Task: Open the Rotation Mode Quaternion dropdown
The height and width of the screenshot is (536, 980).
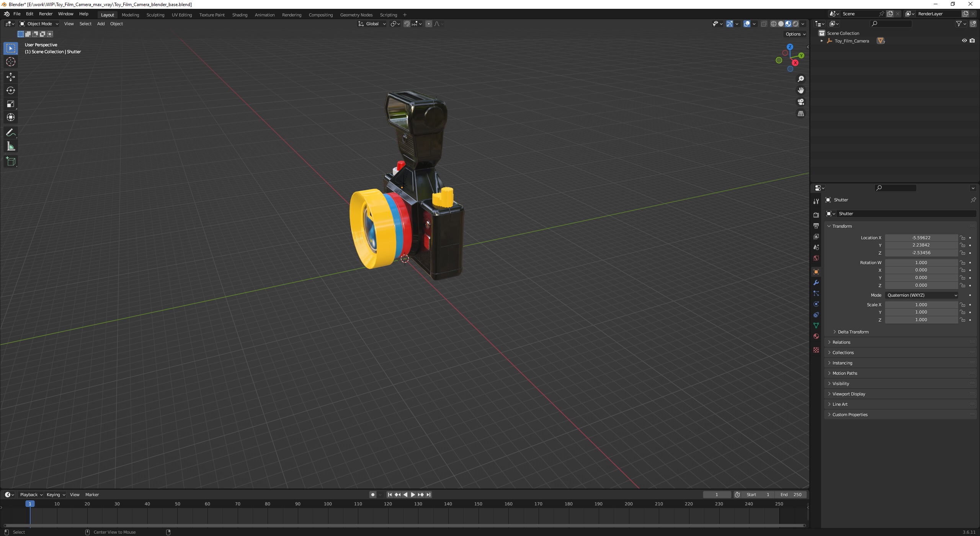Action: (921, 295)
